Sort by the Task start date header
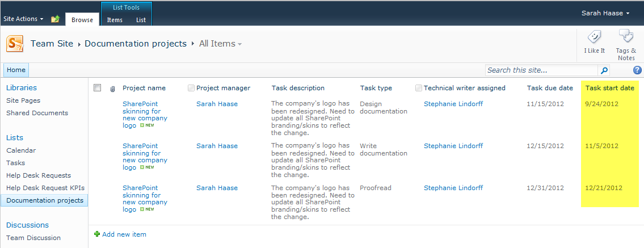Viewport: 644px width, 248px height. click(609, 88)
